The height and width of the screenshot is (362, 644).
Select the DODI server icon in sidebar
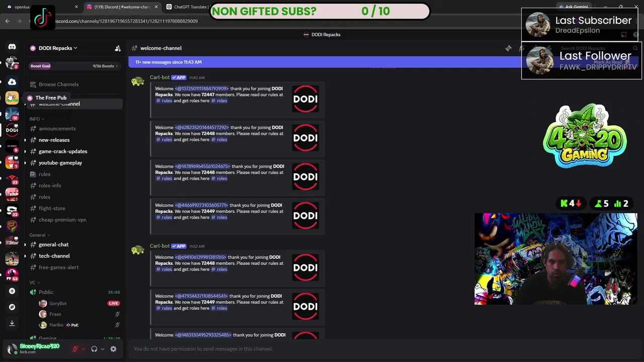[12, 130]
